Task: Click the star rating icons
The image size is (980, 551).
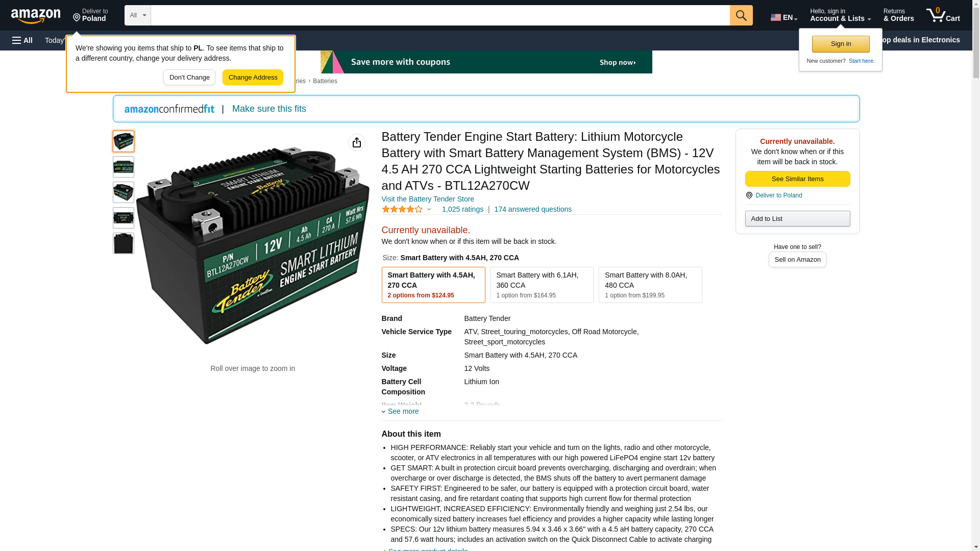Action: point(402,209)
